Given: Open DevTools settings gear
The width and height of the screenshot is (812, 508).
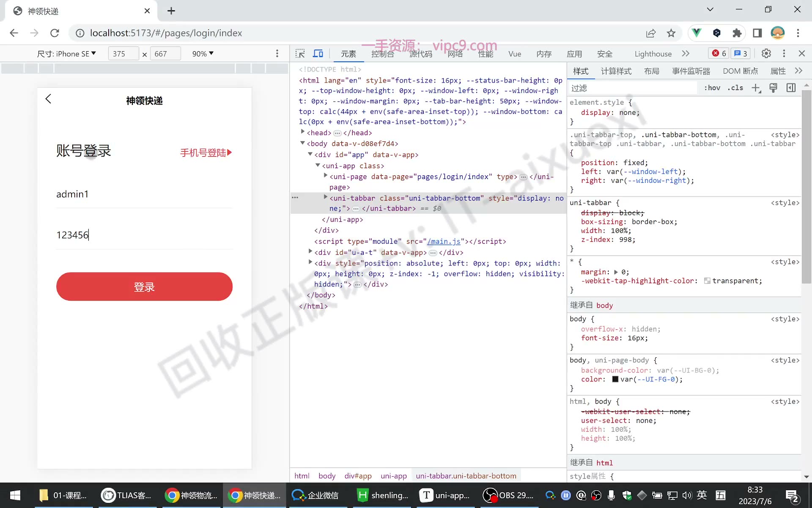Looking at the screenshot, I should tap(766, 53).
